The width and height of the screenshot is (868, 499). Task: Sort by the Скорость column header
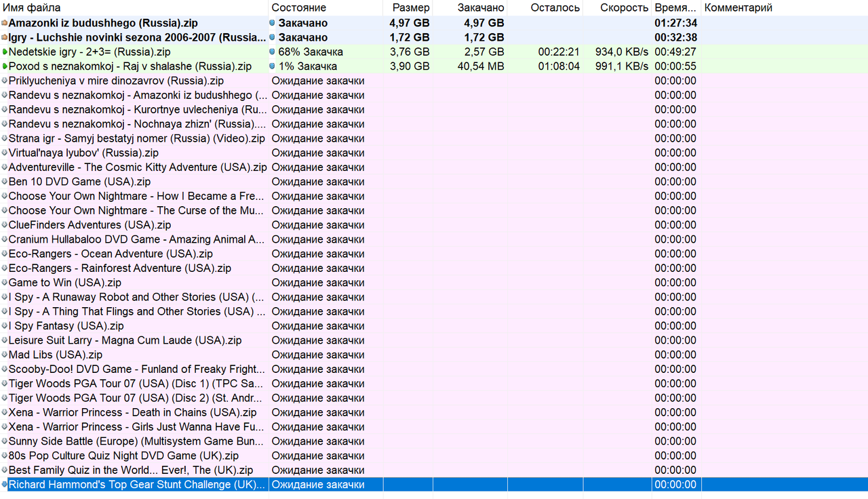coord(617,7)
